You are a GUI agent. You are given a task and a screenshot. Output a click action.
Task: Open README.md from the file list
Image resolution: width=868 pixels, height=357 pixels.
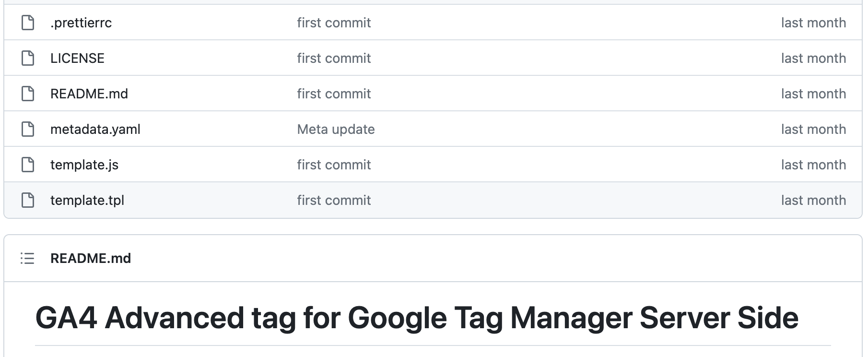click(89, 94)
